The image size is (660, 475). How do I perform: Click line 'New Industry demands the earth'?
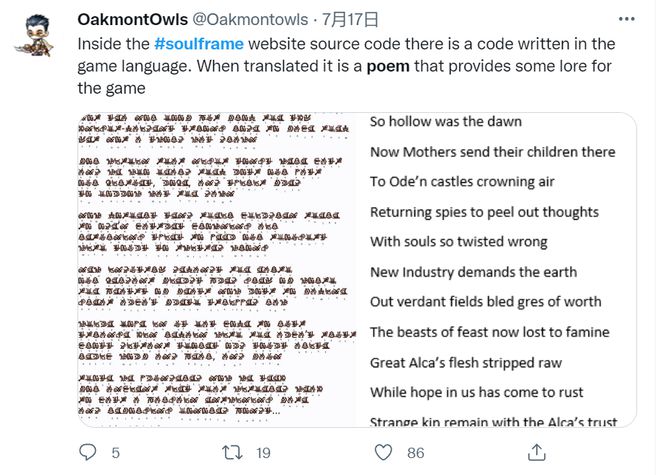tap(474, 272)
